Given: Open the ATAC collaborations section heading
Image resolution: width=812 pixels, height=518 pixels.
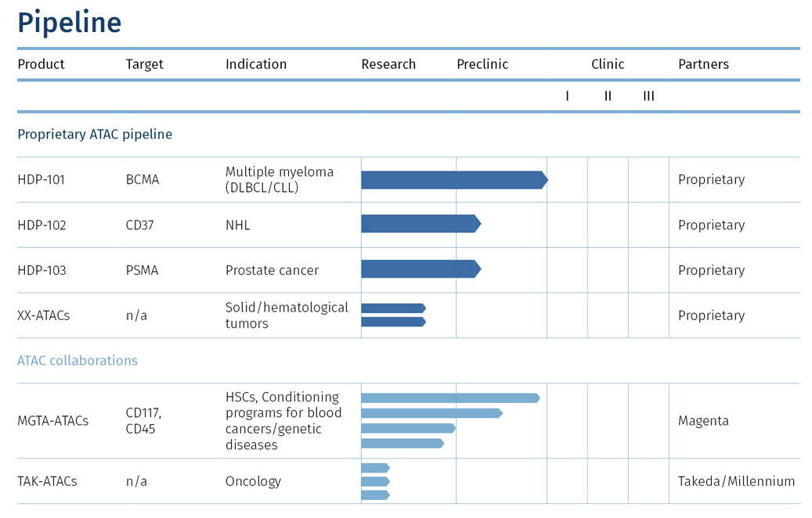Looking at the screenshot, I should [x=78, y=361].
